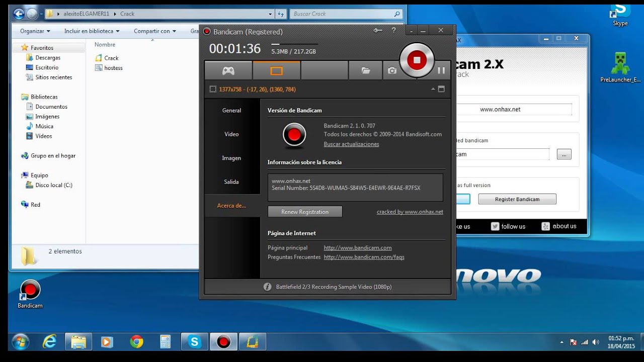This screenshot has height=362, width=644.
Task: Open 'Incluir en biblioteca' dropdown
Action: pos(92,31)
